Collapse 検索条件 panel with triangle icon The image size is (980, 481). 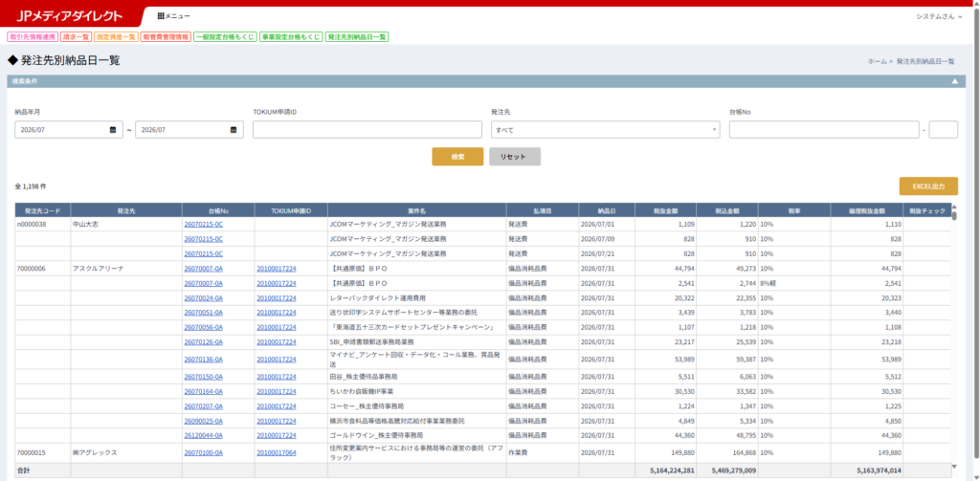(954, 81)
